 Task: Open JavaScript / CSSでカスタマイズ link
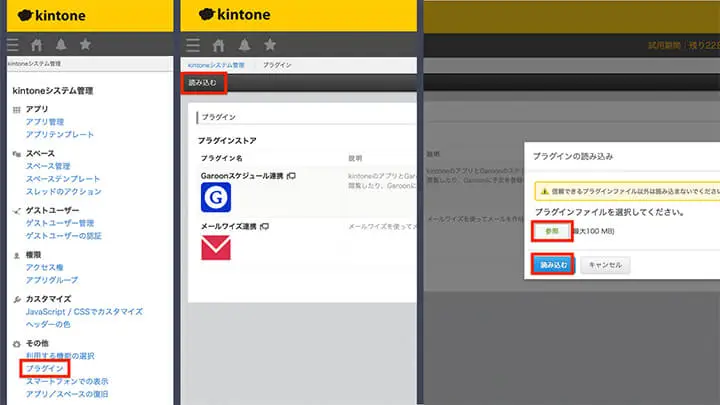pyautogui.click(x=84, y=311)
